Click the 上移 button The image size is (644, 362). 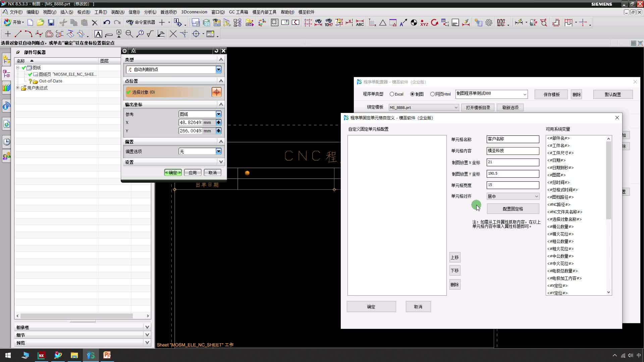point(455,257)
